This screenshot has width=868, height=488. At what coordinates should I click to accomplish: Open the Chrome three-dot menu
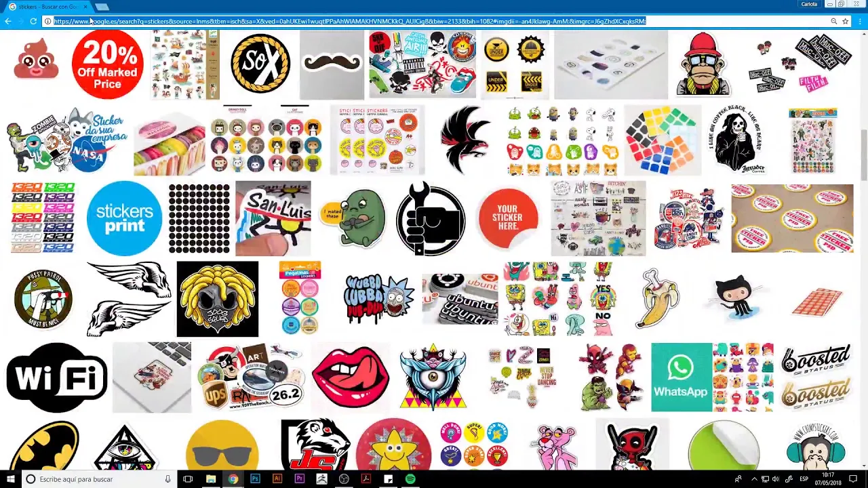pyautogui.click(x=860, y=21)
